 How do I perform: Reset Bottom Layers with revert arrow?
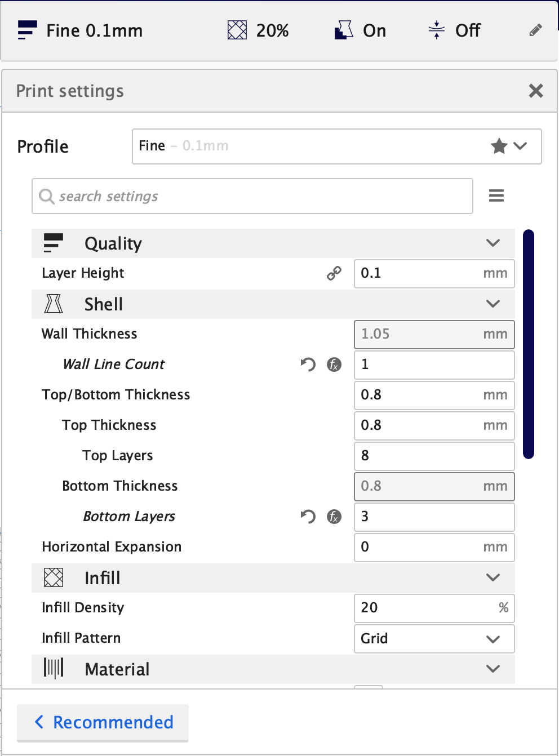(x=308, y=517)
